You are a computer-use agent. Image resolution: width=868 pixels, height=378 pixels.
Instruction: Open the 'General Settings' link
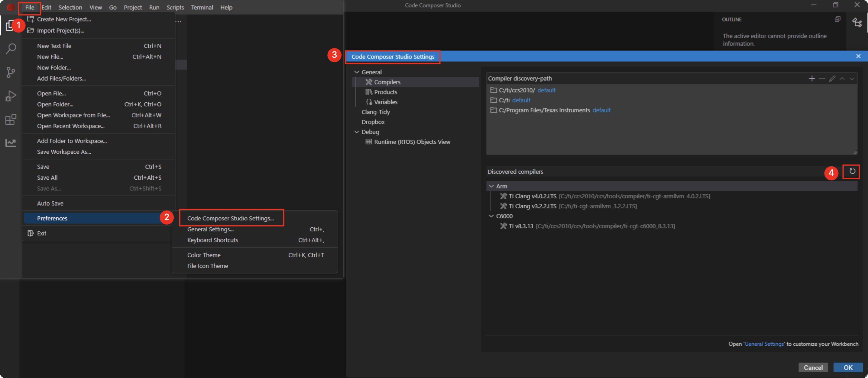pyautogui.click(x=764, y=344)
